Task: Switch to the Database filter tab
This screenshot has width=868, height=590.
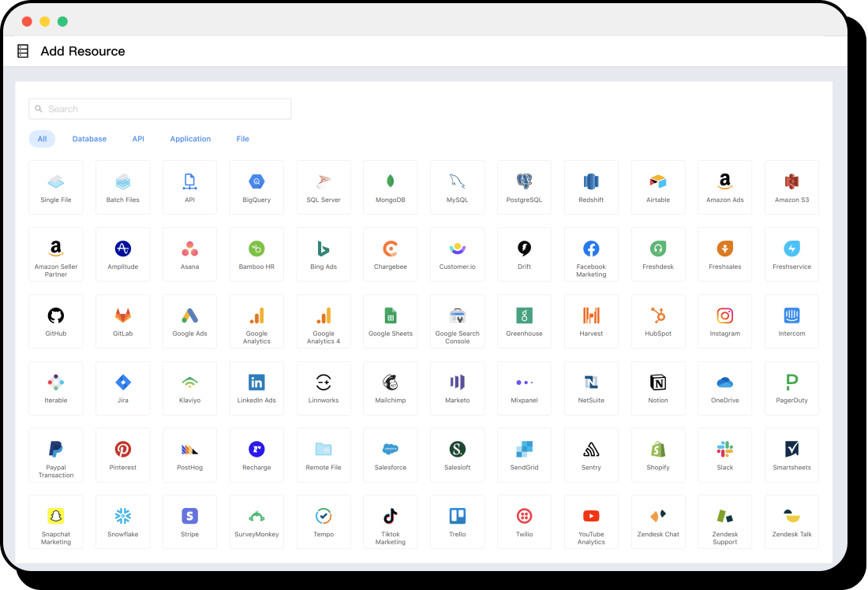Action: pyautogui.click(x=89, y=139)
